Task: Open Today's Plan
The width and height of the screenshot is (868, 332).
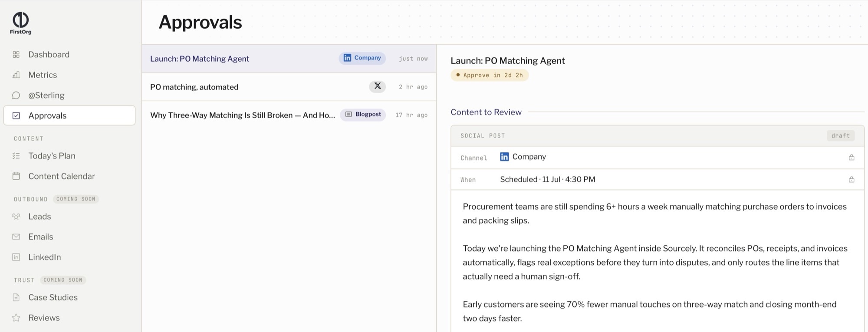Action: (69, 156)
